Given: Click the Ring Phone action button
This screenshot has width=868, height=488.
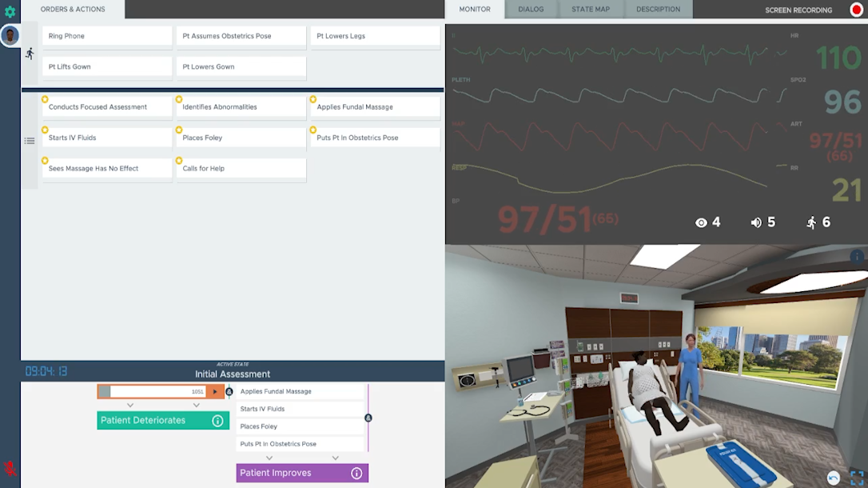Looking at the screenshot, I should (107, 37).
